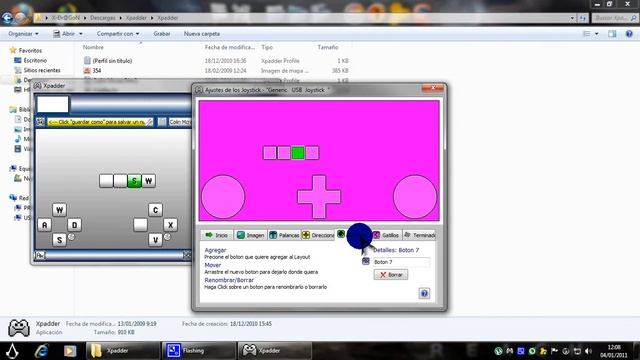
Task: Open the Organizar menu in Explorer
Action: (x=23, y=33)
